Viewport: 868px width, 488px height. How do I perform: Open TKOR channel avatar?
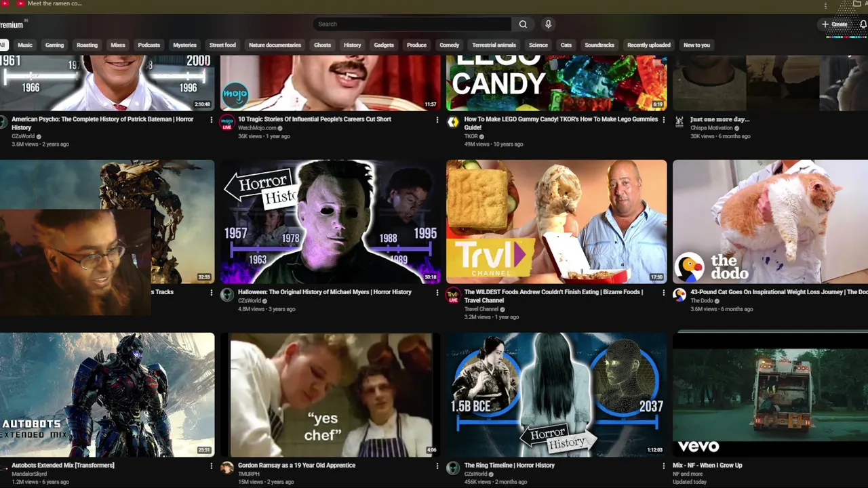click(x=453, y=122)
